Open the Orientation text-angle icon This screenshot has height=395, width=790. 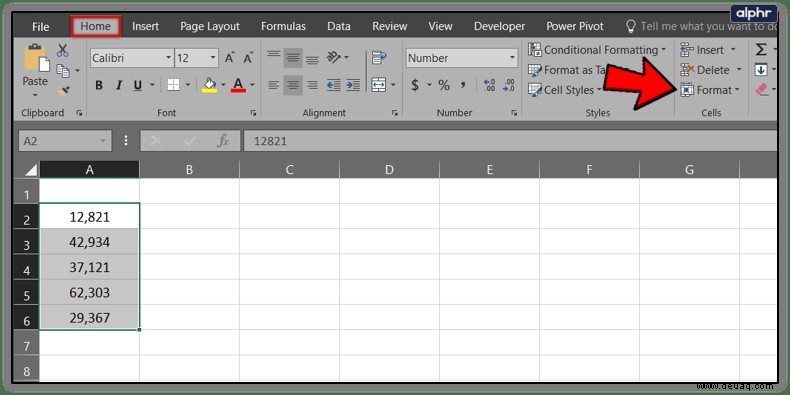coord(334,57)
